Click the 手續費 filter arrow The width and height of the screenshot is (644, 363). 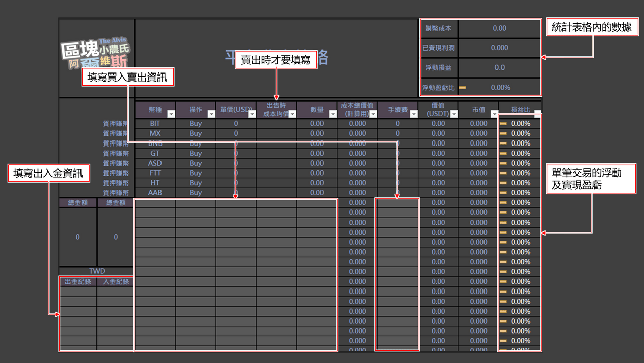(x=413, y=114)
